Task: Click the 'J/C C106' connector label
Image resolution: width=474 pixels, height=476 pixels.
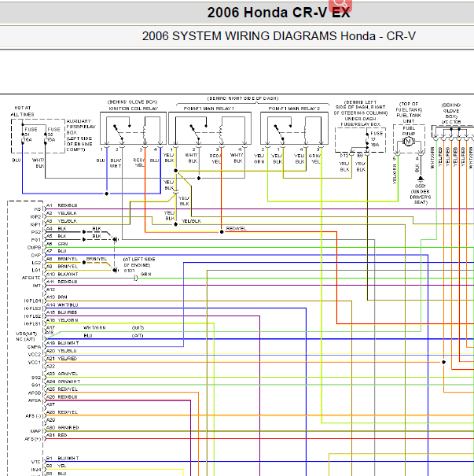Action: (451, 122)
